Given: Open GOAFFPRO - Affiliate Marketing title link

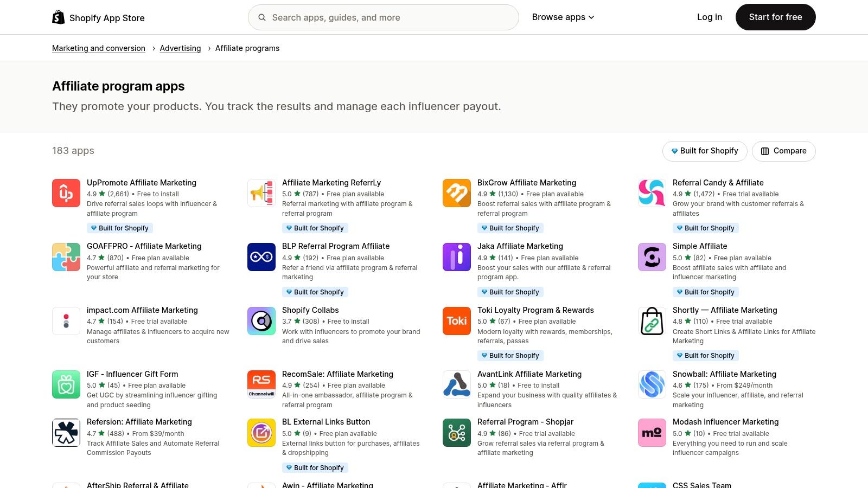Looking at the screenshot, I should coord(144,246).
